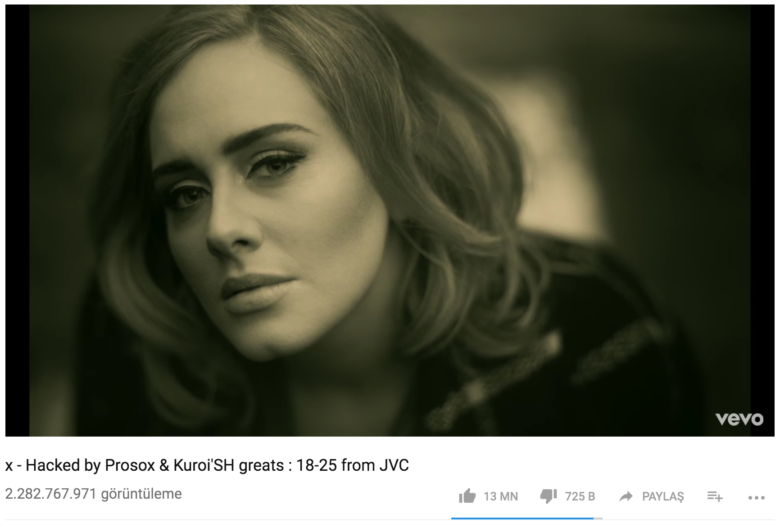Image resolution: width=780 pixels, height=532 pixels.
Task: Click the thumbs-up like icon
Action: click(467, 496)
